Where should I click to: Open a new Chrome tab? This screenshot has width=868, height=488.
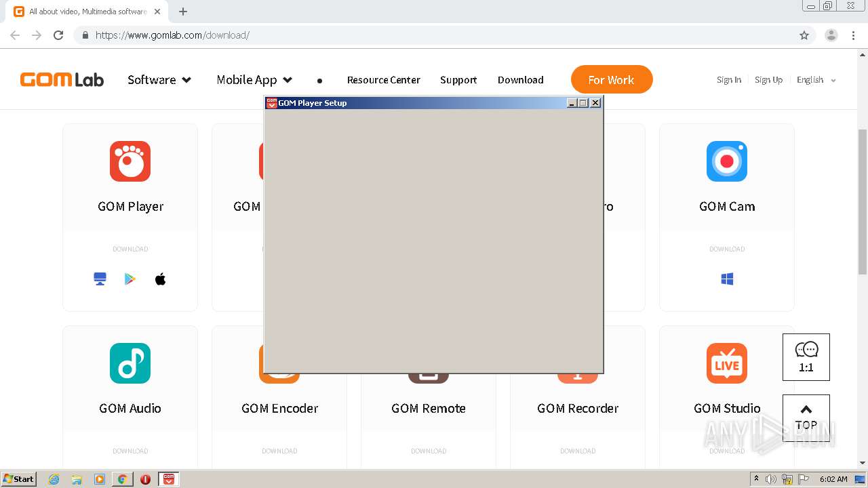(183, 12)
